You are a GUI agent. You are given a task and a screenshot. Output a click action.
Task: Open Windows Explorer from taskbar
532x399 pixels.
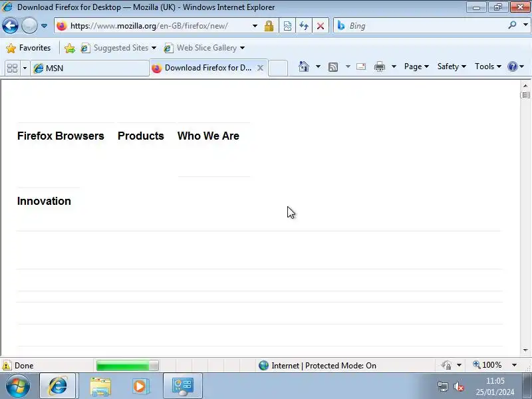[x=100, y=386]
